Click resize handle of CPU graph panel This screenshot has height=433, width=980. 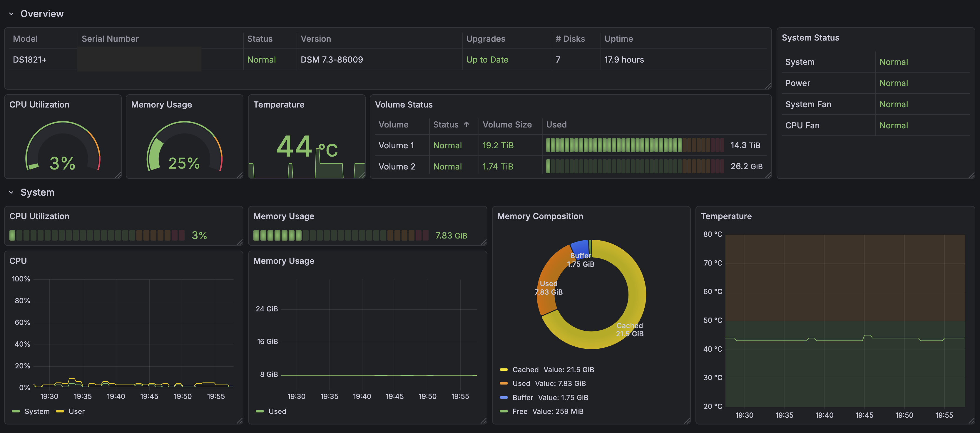[x=240, y=420]
